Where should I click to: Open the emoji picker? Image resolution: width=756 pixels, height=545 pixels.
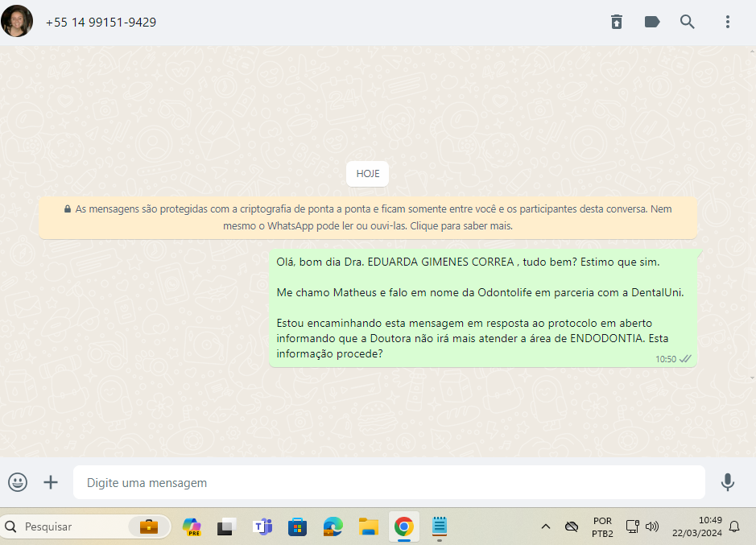click(18, 482)
